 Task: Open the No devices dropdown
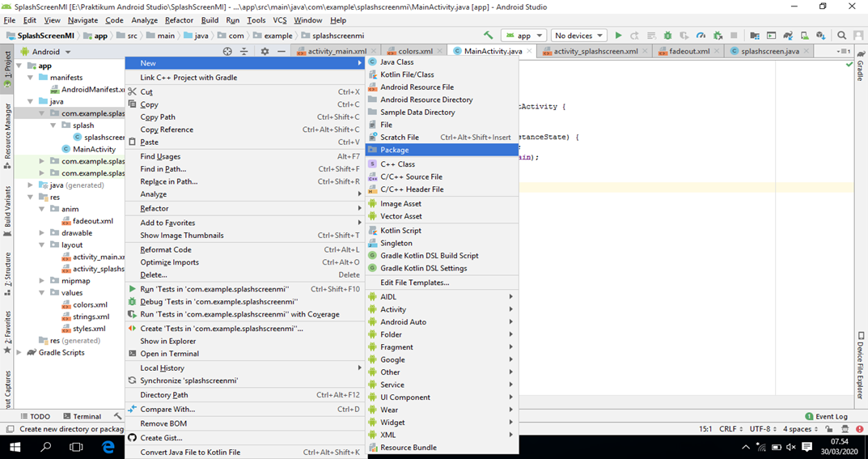coord(579,36)
